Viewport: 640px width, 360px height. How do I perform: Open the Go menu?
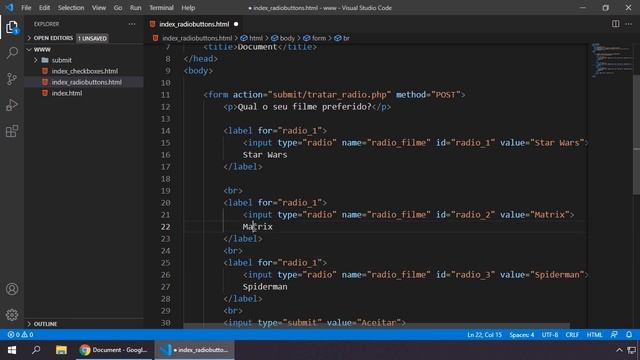[118, 8]
